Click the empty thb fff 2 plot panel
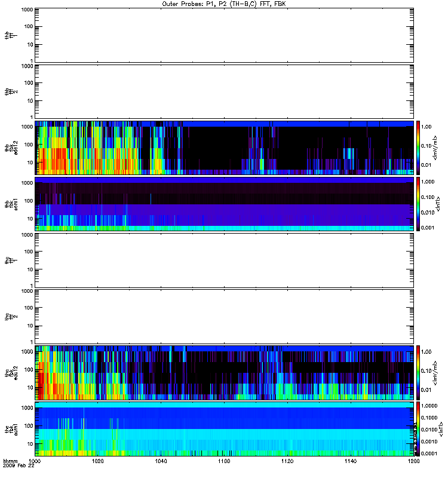 point(224,91)
